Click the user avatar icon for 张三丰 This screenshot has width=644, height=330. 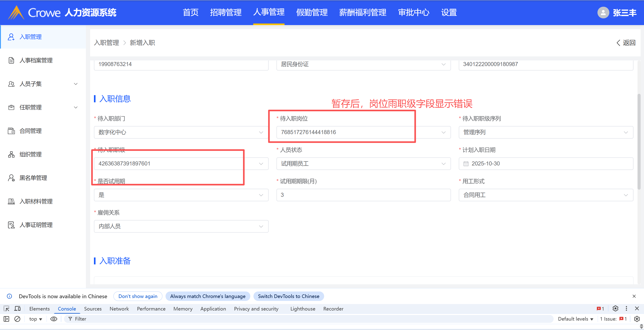(x=603, y=13)
